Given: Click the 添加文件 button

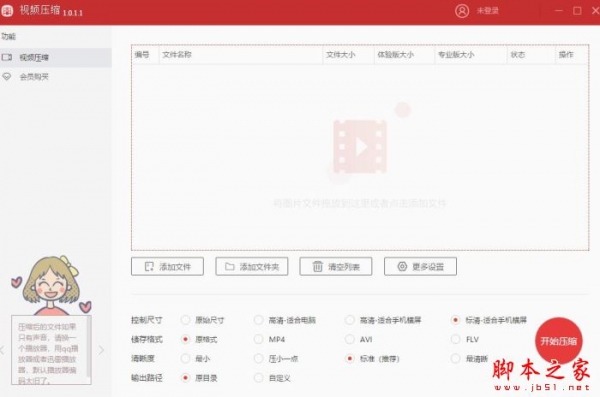Looking at the screenshot, I should point(167,266).
